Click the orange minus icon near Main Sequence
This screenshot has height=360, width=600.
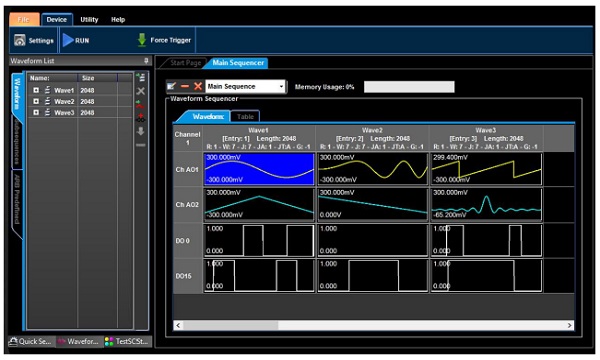coord(185,86)
